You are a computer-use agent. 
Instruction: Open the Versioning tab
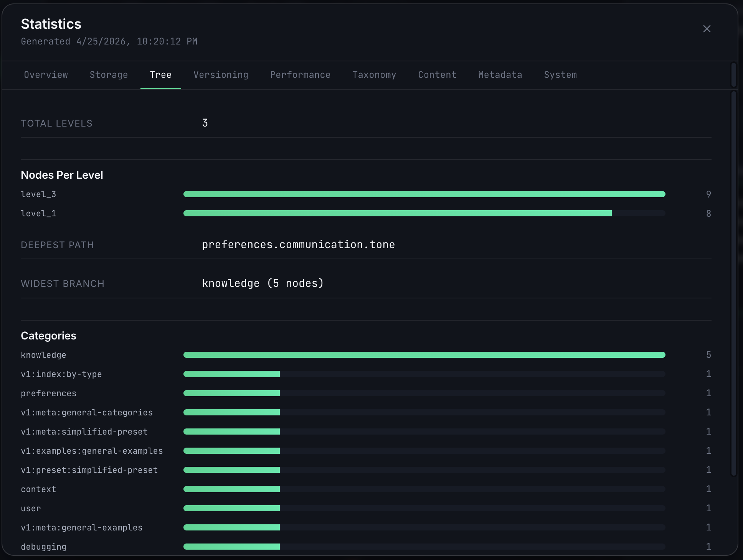point(221,75)
